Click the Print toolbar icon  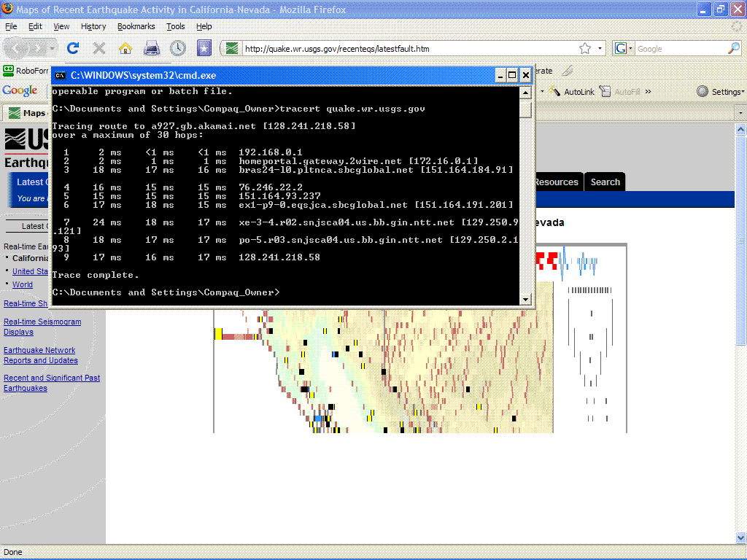point(152,49)
